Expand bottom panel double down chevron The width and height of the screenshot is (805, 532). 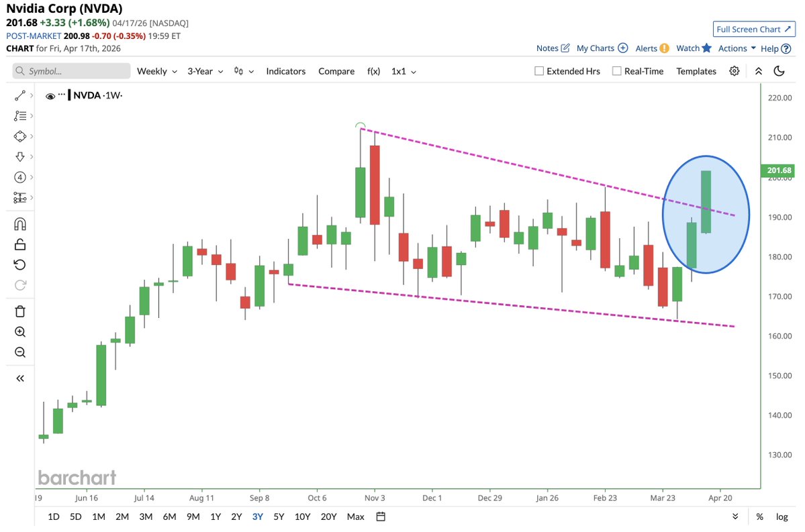tap(735, 517)
